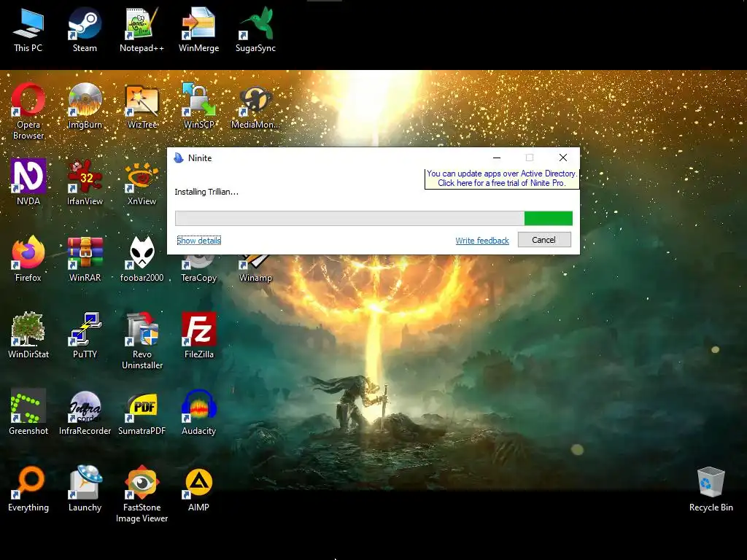Select the InfraRecorder disc icon

(85, 405)
